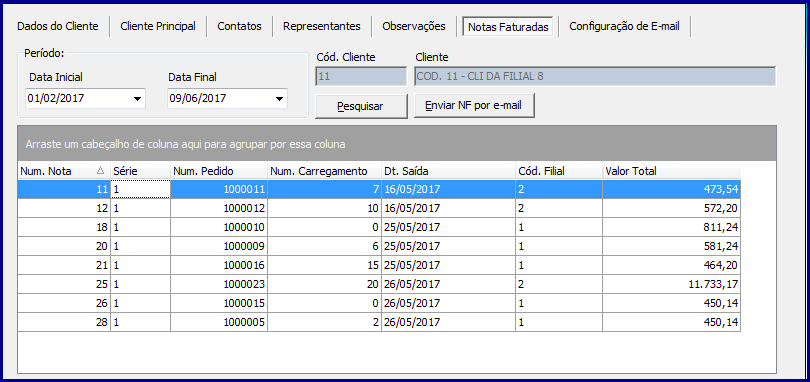Select the Observações tab
This screenshot has width=810, height=382.
click(414, 26)
